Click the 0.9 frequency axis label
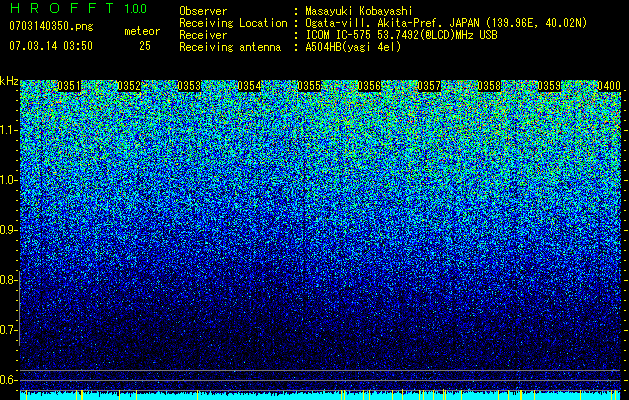This screenshot has height=400, width=629. click(x=8, y=230)
